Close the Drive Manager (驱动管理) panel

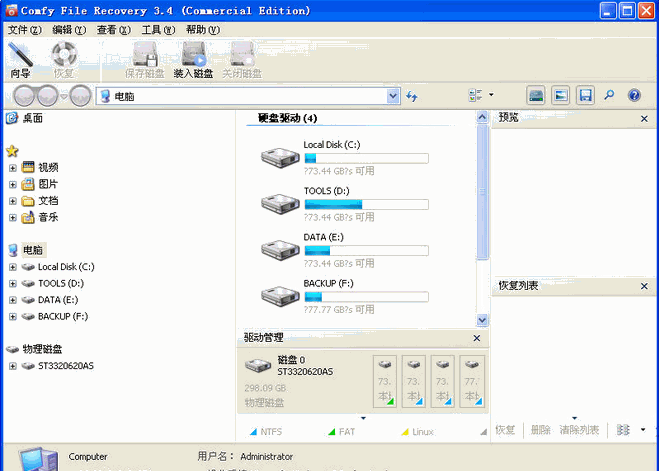click(x=477, y=338)
